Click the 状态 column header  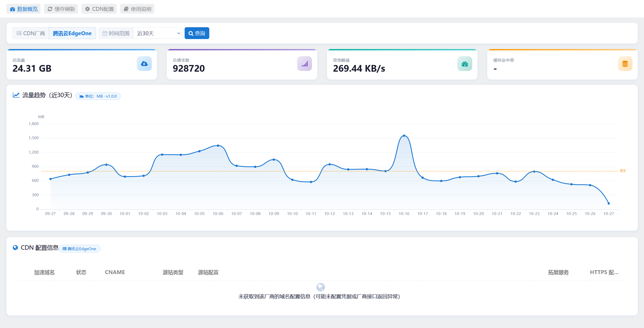point(81,272)
